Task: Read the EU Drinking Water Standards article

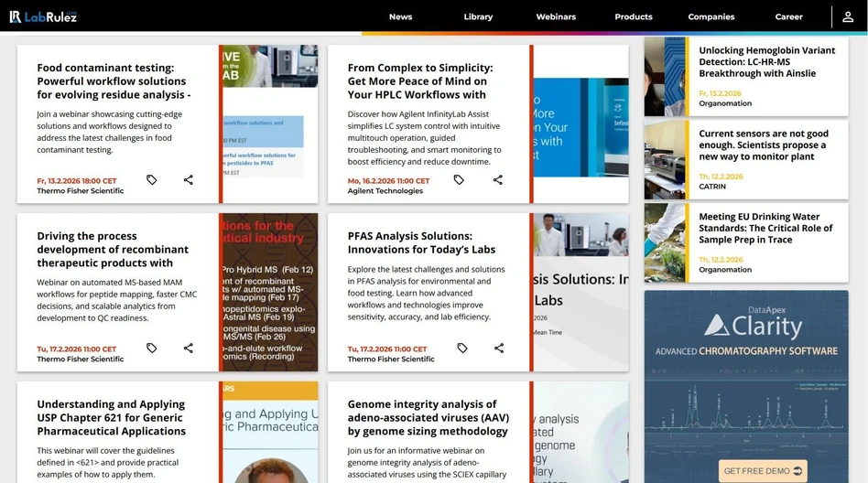Action: point(765,229)
